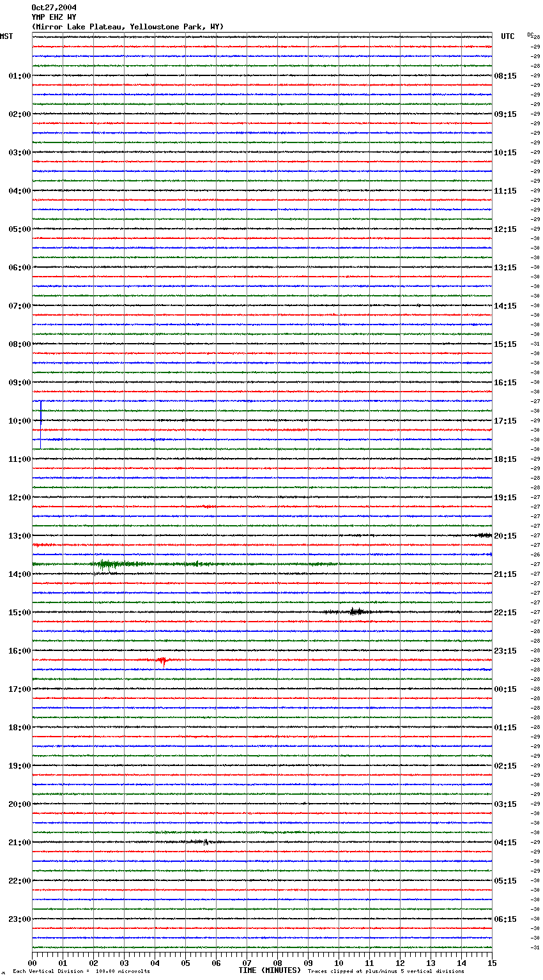
Task: Click the "10:00" MST hour label
Action: [x=20, y=421]
